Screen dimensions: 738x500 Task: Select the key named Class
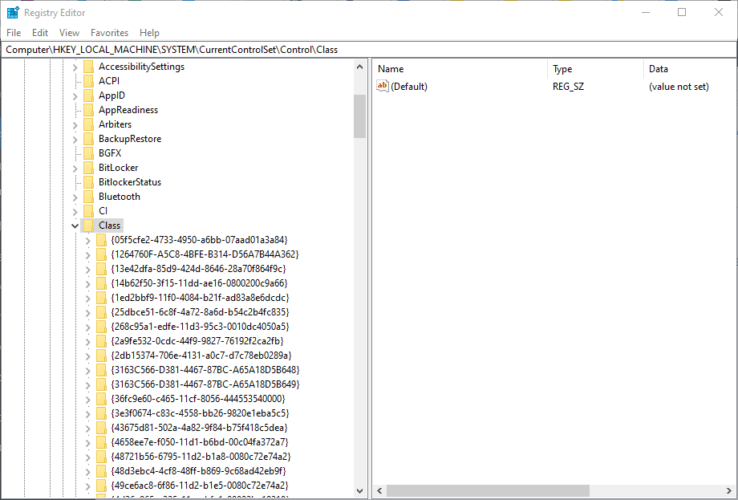109,226
